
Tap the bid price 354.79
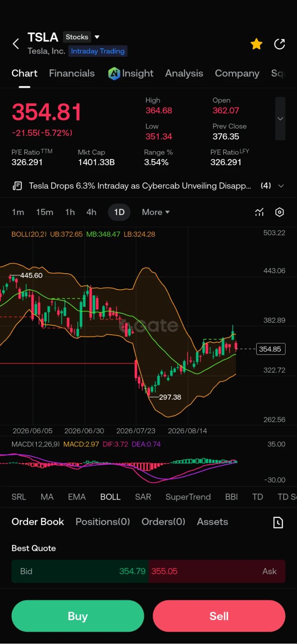click(132, 571)
